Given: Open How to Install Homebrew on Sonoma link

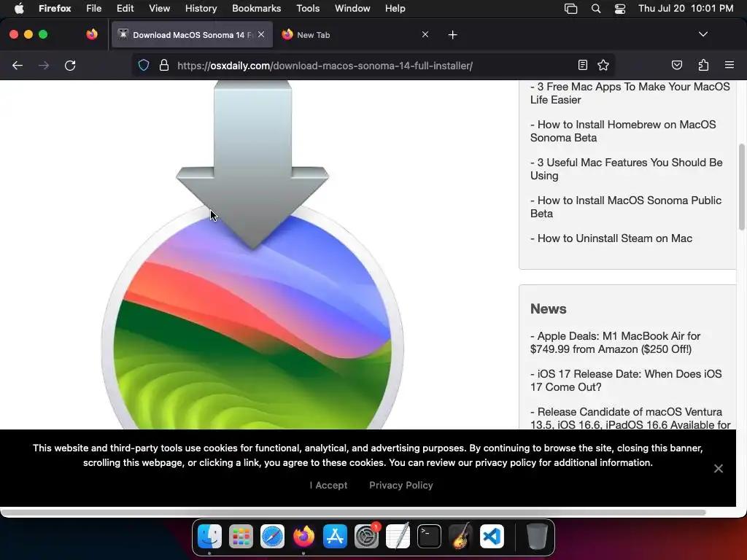Looking at the screenshot, I should (623, 131).
